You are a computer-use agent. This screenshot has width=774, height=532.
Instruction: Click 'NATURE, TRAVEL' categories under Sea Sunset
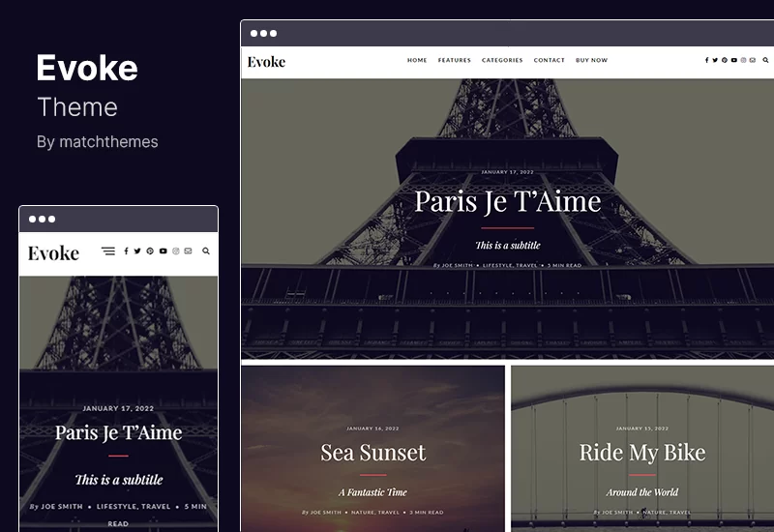[375, 513]
